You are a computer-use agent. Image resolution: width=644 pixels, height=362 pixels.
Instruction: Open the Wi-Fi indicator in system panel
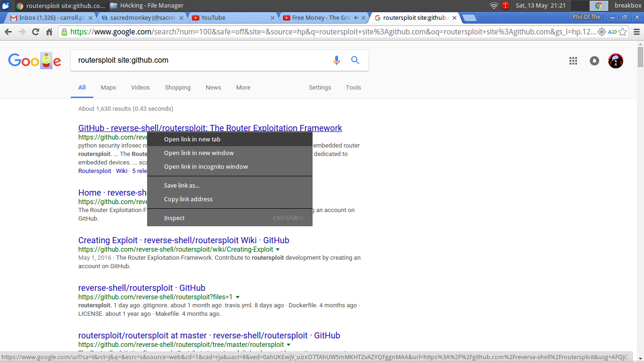click(494, 6)
